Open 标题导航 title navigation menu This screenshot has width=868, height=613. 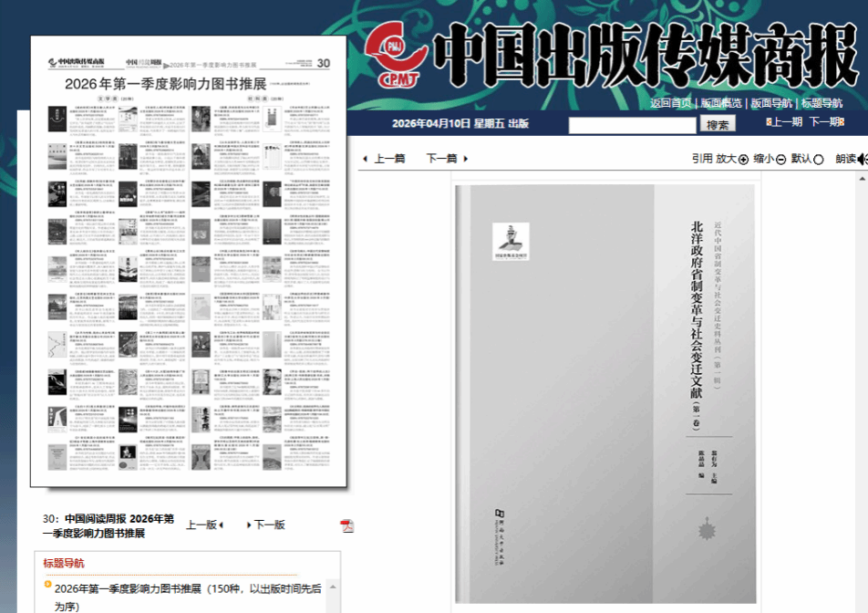pyautogui.click(x=822, y=103)
